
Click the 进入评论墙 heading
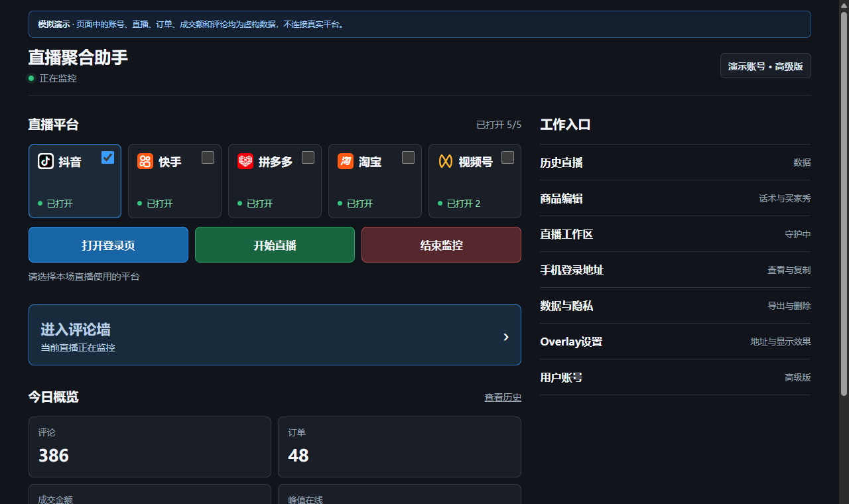click(76, 330)
